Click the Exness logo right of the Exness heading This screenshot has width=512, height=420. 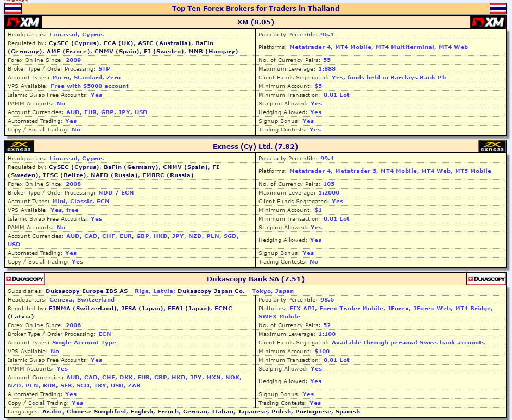click(x=492, y=146)
